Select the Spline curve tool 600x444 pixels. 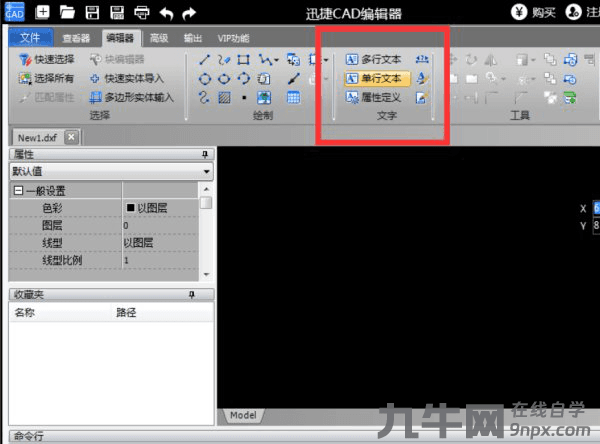[x=204, y=97]
